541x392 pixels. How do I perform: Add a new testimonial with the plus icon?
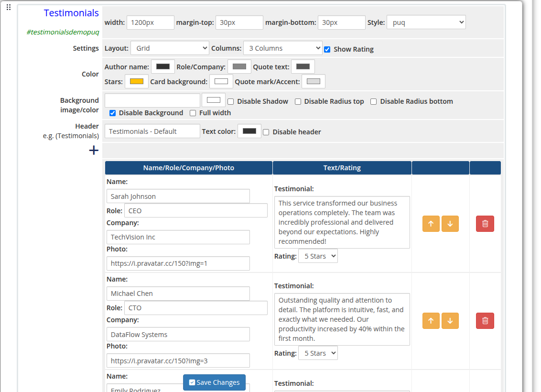tap(94, 150)
